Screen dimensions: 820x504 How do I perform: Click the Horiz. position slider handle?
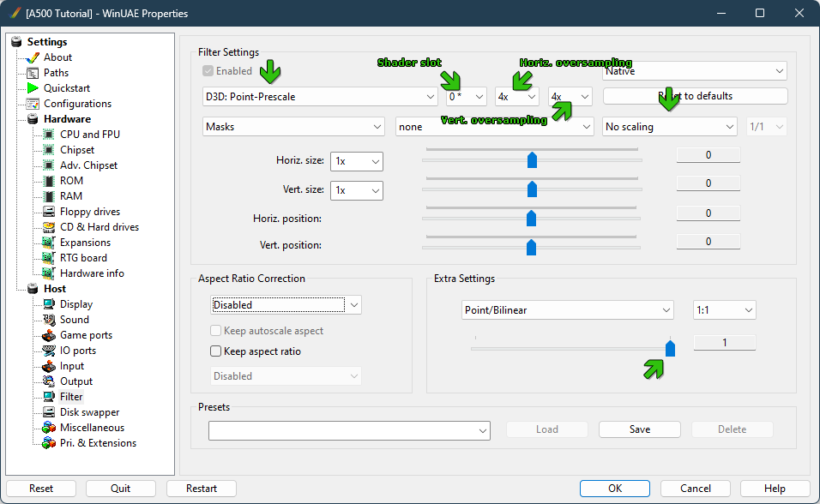click(531, 218)
